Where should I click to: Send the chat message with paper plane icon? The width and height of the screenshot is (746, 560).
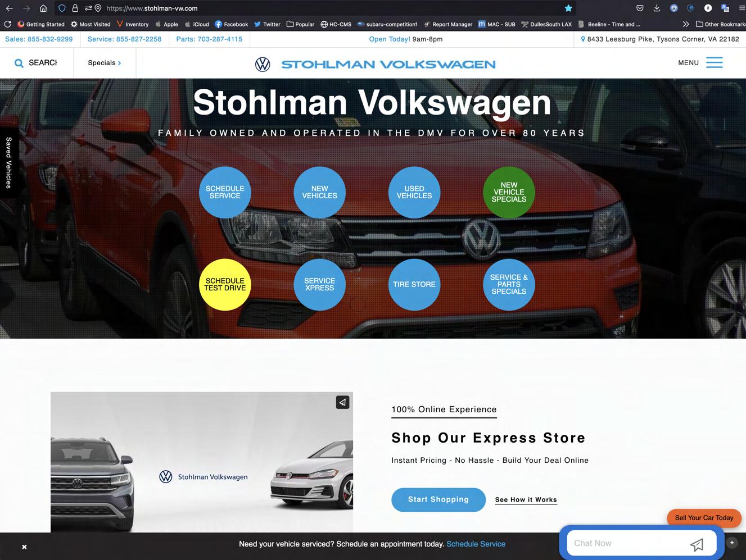(697, 544)
